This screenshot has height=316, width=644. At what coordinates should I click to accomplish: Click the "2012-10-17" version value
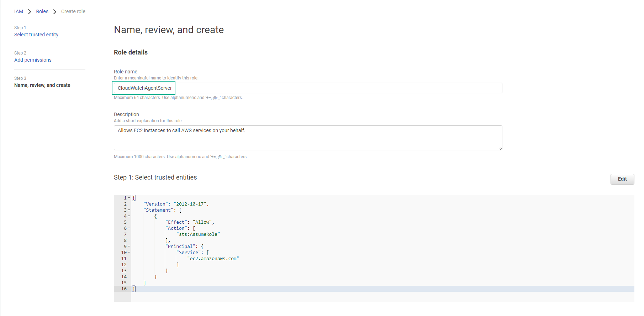(x=190, y=204)
